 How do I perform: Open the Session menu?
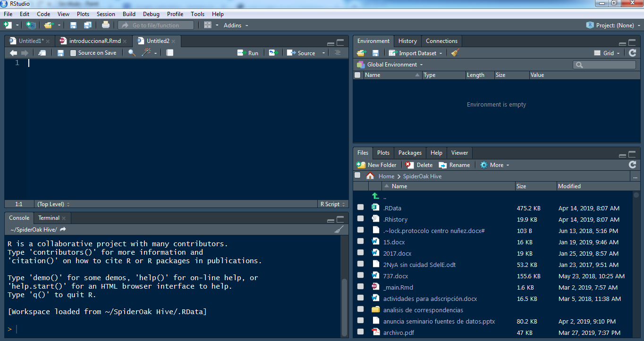[106, 14]
